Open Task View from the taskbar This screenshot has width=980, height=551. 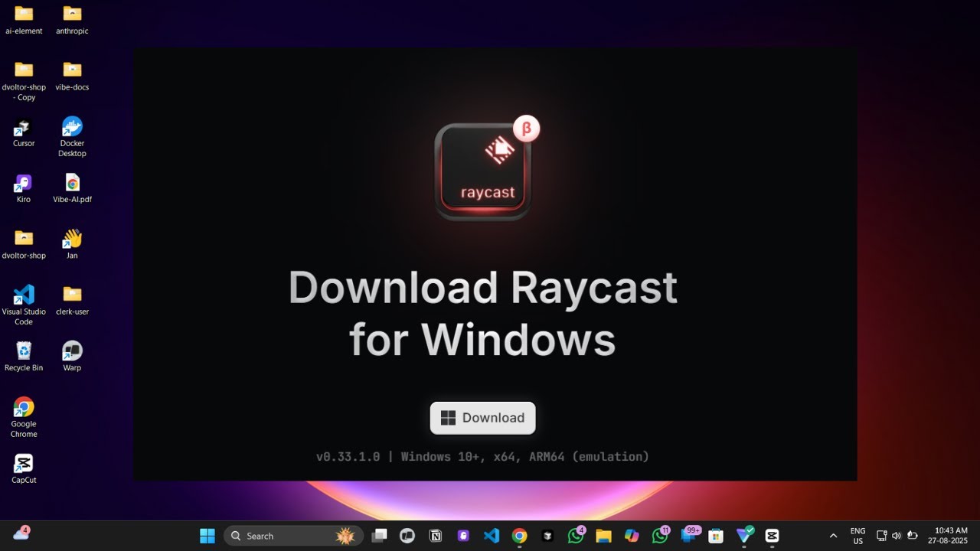point(379,536)
